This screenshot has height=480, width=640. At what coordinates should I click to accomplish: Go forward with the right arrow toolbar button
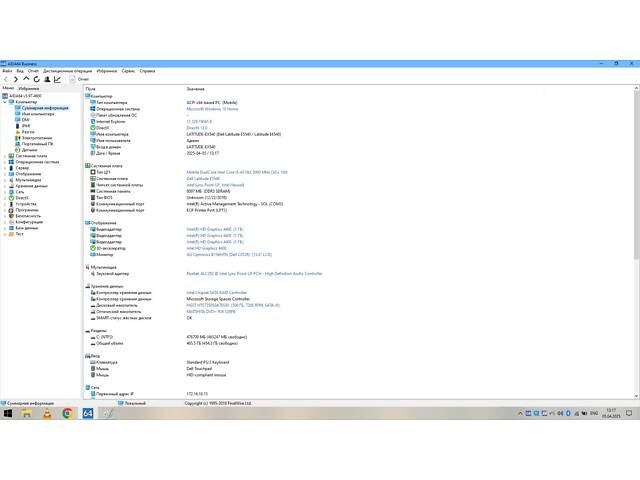(16, 79)
